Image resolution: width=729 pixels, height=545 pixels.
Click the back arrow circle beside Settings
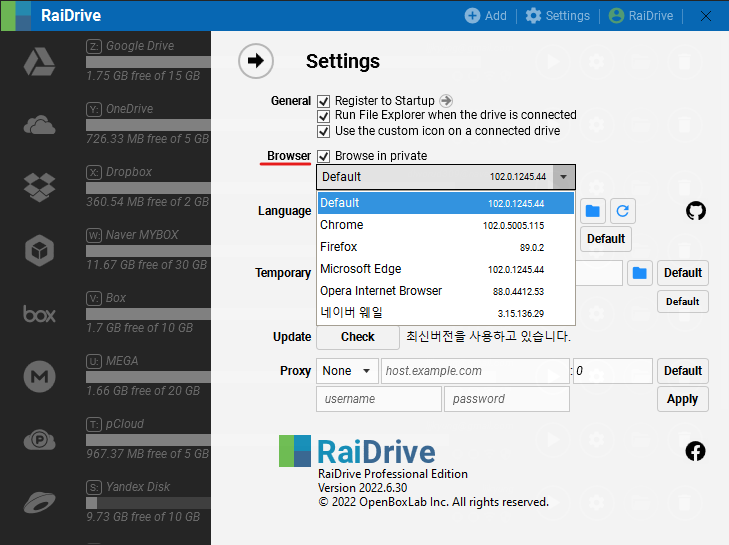tap(256, 61)
